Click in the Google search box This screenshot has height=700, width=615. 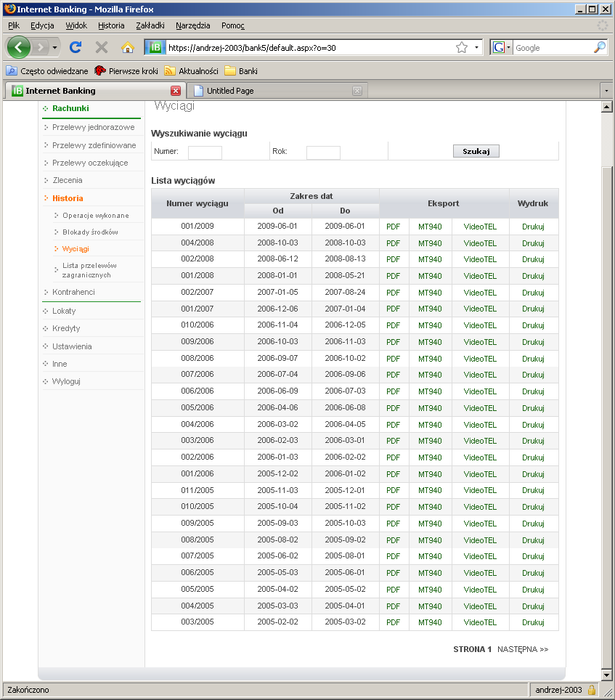coord(553,47)
